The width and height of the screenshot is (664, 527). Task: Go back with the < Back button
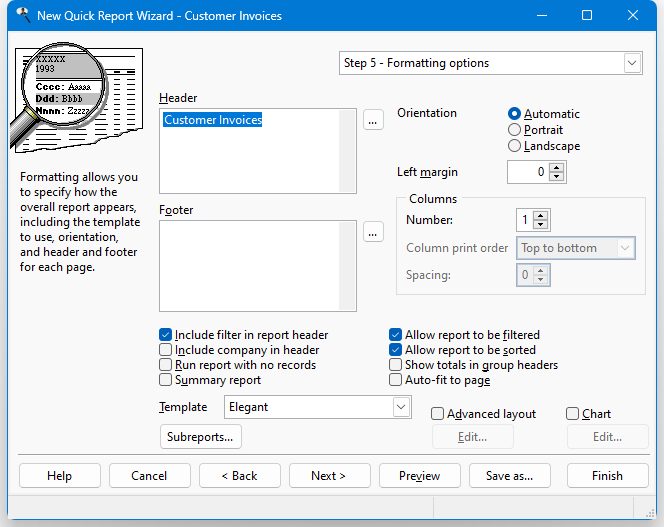[240, 476]
